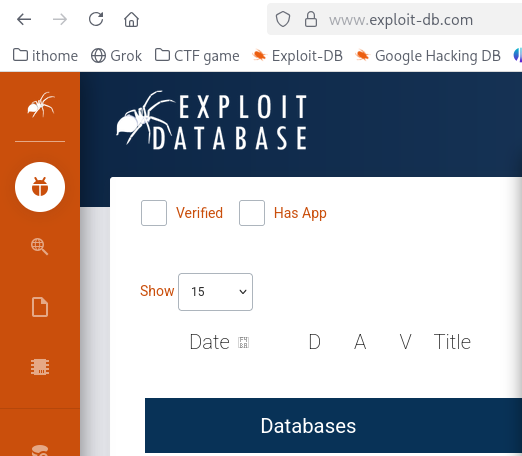Open the ithome bookmark folder
This screenshot has width=522, height=456.
(x=45, y=55)
